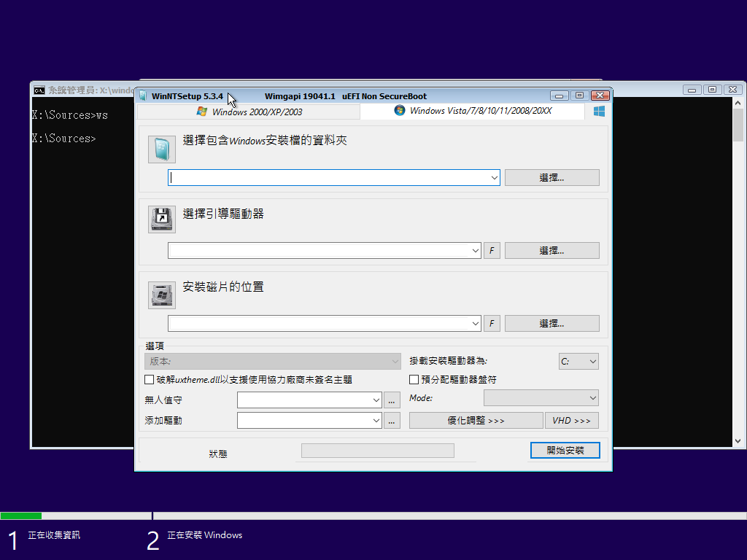The width and height of the screenshot is (747, 560).
Task: Click the 選擇引導驅動器 heading
Action: [223, 214]
